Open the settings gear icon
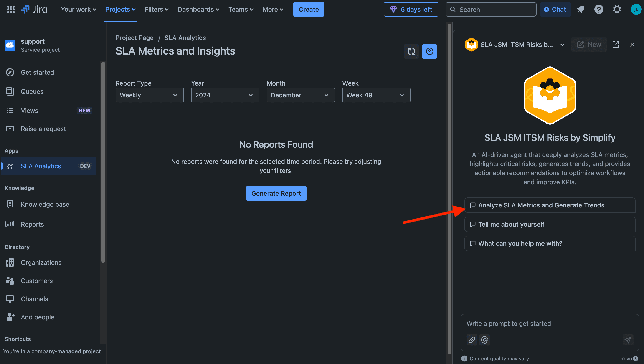Image resolution: width=644 pixels, height=364 pixels. point(617,10)
